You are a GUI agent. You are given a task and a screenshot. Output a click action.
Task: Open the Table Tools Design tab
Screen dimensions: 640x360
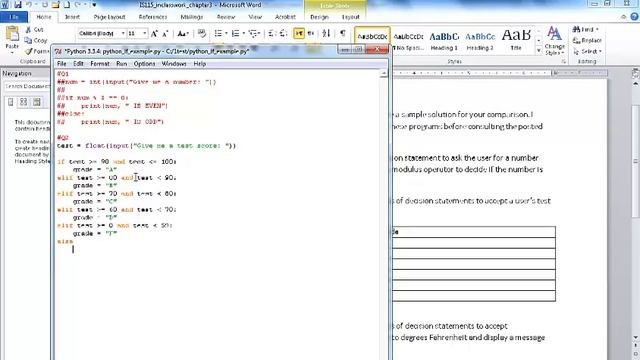[319, 17]
